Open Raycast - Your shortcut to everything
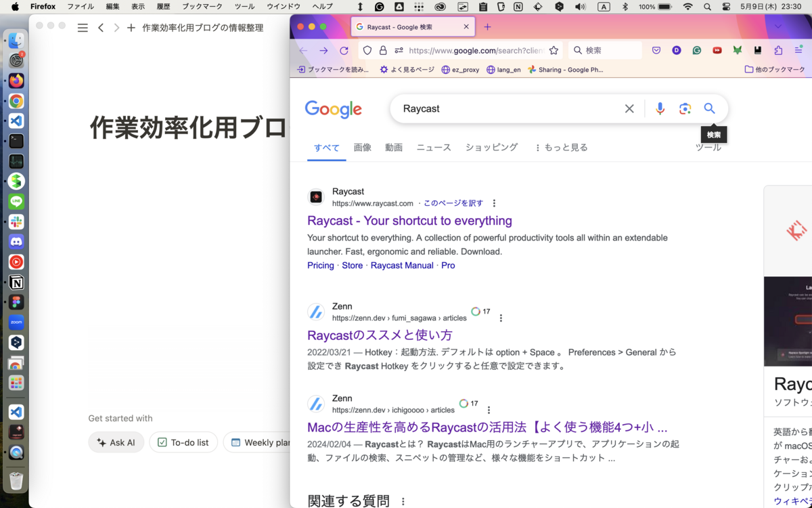812x508 pixels. coord(409,221)
